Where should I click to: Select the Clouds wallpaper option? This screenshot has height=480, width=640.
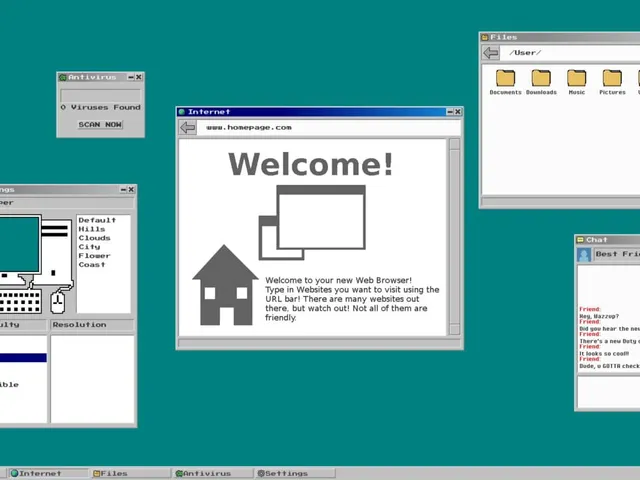tap(94, 238)
